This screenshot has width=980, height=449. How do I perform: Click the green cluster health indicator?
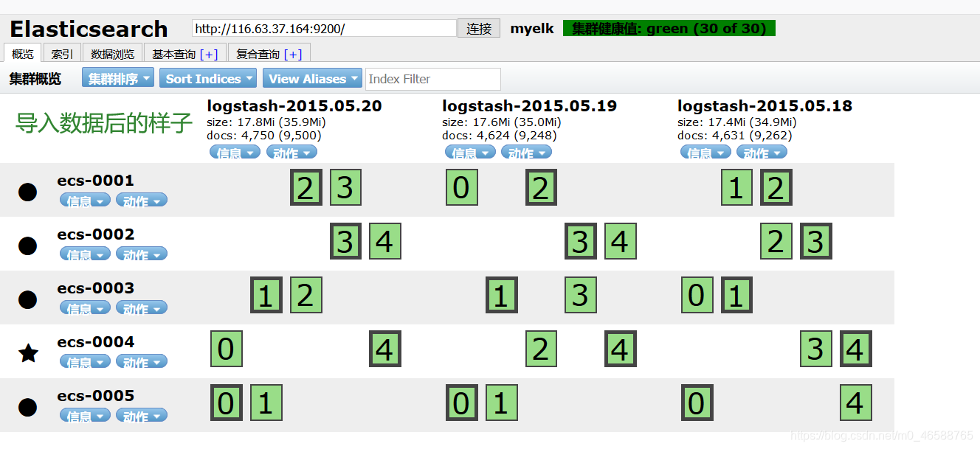pyautogui.click(x=669, y=29)
